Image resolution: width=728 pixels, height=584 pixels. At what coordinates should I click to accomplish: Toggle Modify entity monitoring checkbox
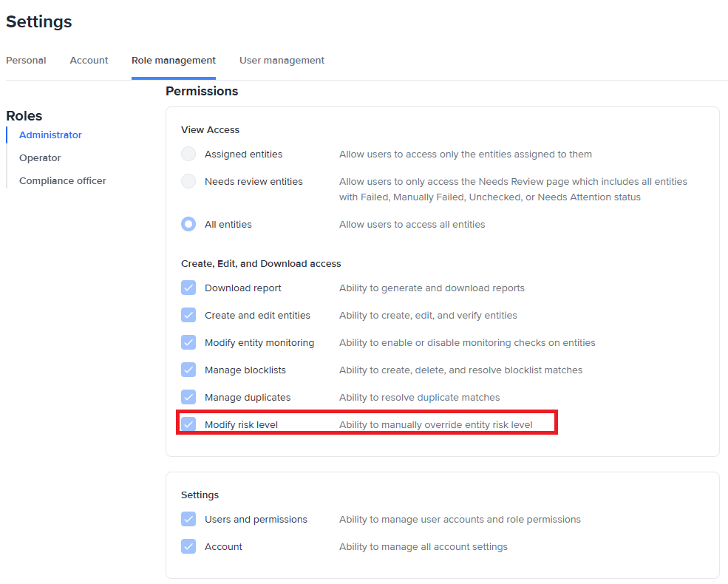point(188,342)
